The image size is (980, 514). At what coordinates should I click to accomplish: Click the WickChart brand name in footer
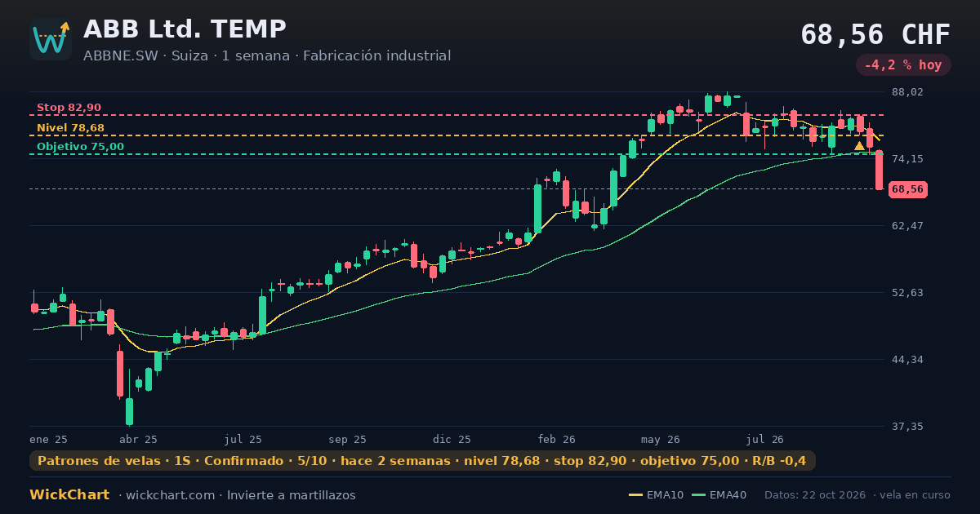pos(69,495)
